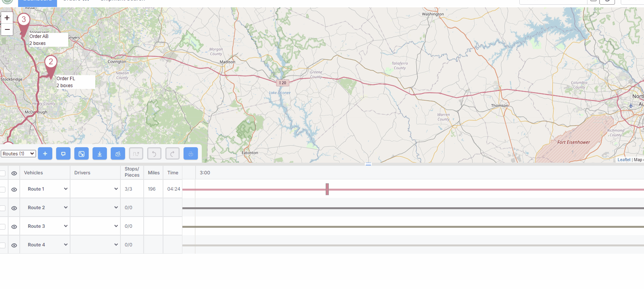Viewport: 644px width, 289px height.
Task: Check the select-all checkbox in header row
Action: pyautogui.click(x=3, y=173)
